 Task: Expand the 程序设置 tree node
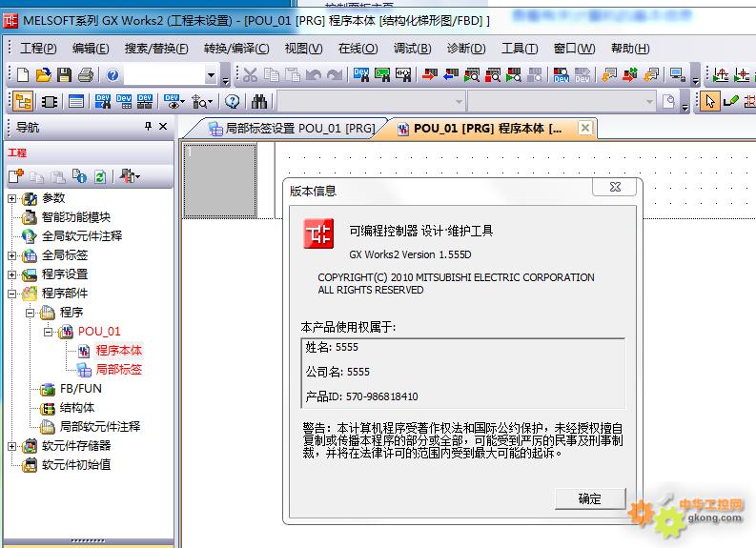[12, 274]
